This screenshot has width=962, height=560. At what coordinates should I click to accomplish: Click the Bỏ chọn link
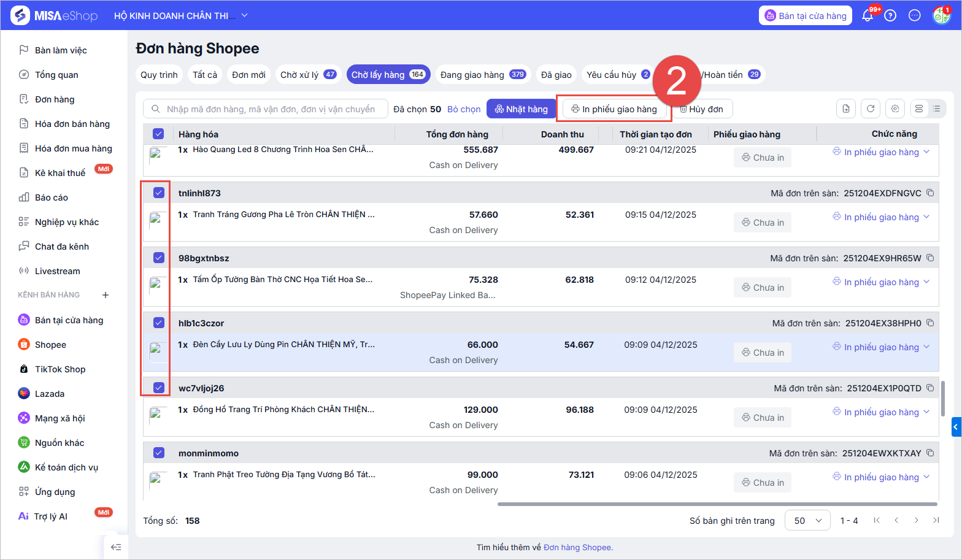pos(464,109)
